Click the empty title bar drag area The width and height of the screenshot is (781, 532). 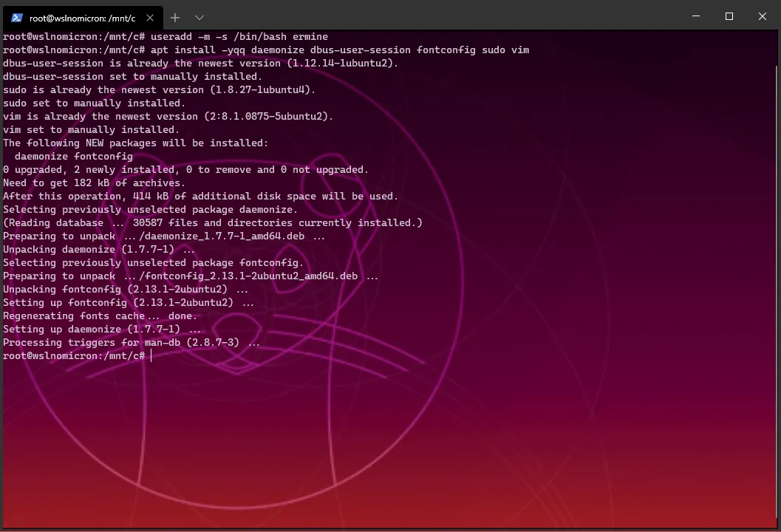coord(443,16)
